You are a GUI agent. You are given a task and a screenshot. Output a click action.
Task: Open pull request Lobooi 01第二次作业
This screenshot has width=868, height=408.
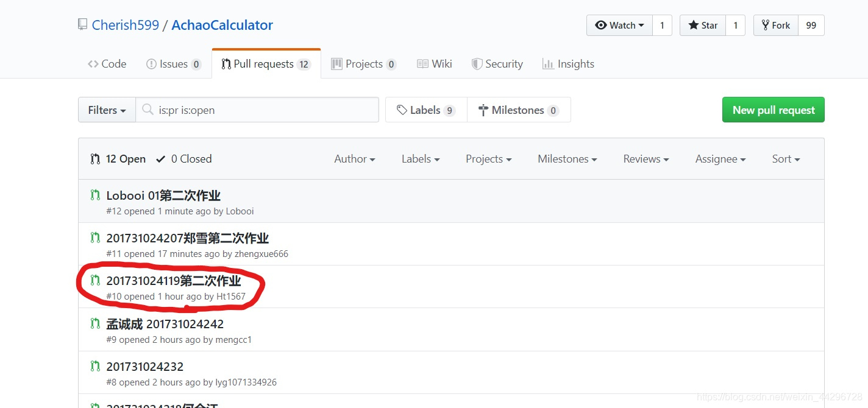tap(163, 195)
